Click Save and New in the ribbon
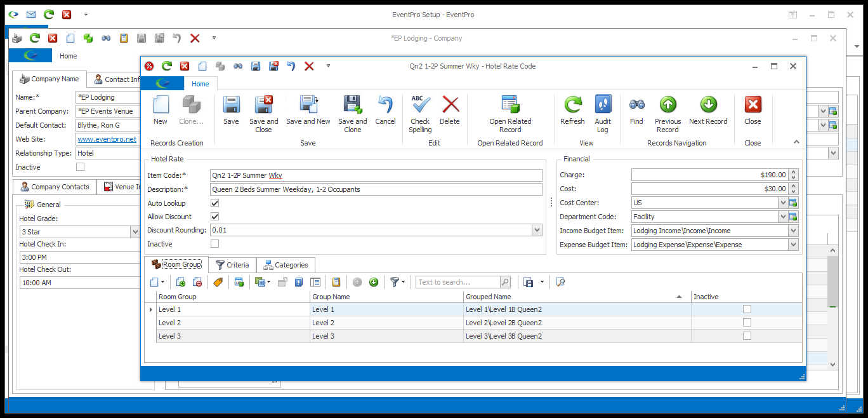868x418 pixels. 308,111
